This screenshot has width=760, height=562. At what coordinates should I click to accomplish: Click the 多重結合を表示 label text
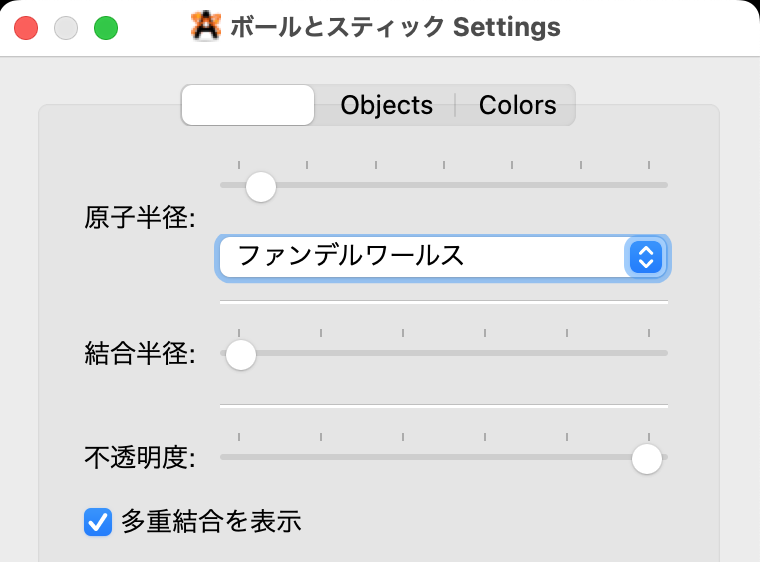pos(211,521)
